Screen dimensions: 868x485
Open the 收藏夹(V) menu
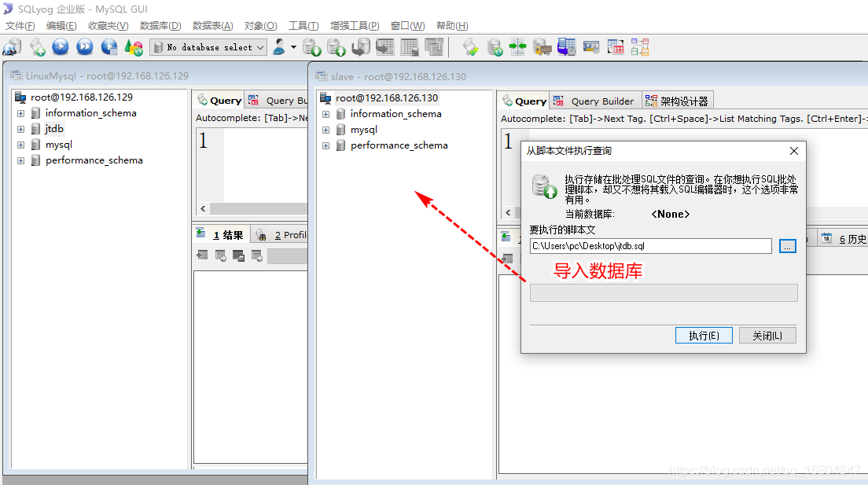coord(108,25)
